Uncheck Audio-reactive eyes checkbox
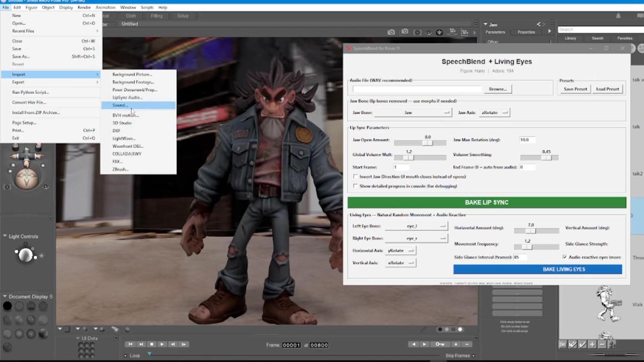 tap(565, 257)
